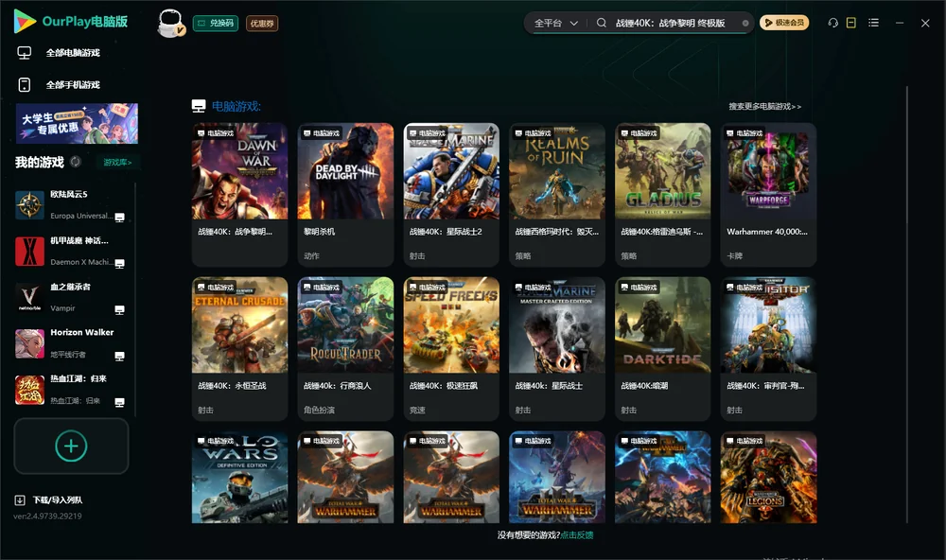Screen dimensions: 946x560
Task: Click the search magnifier icon
Action: 602,23
